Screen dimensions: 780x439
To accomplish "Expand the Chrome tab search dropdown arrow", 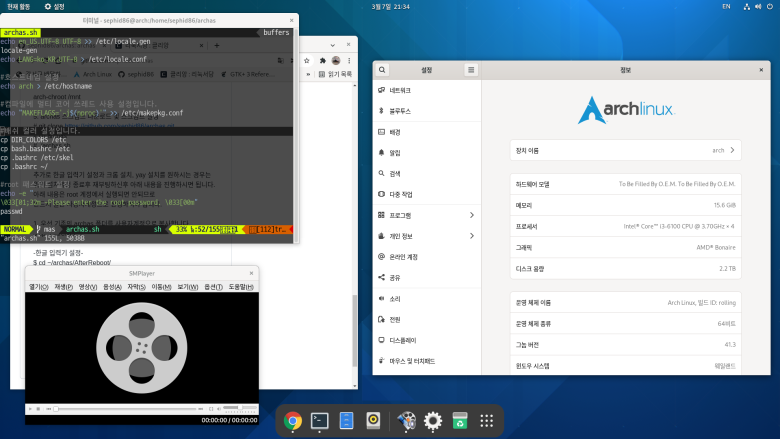I will click(333, 45).
